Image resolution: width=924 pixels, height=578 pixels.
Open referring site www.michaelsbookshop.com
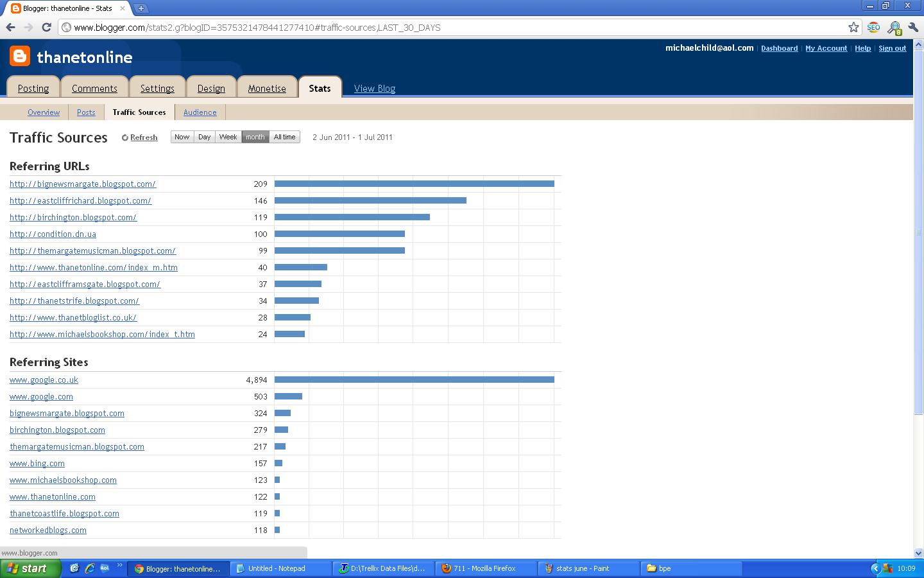coord(63,480)
